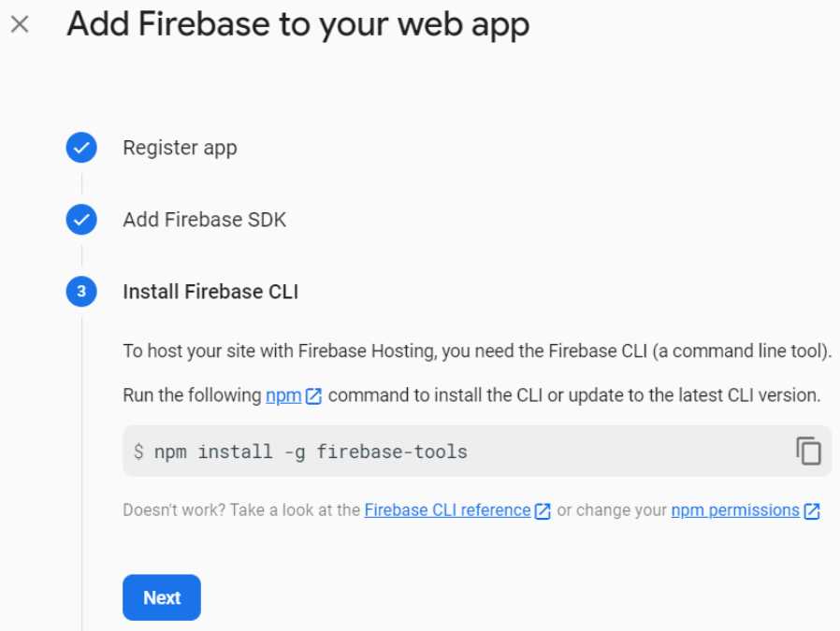Viewport: 840px width, 631px height.
Task: Dismiss the dialog with the X icon
Action: coord(18,25)
